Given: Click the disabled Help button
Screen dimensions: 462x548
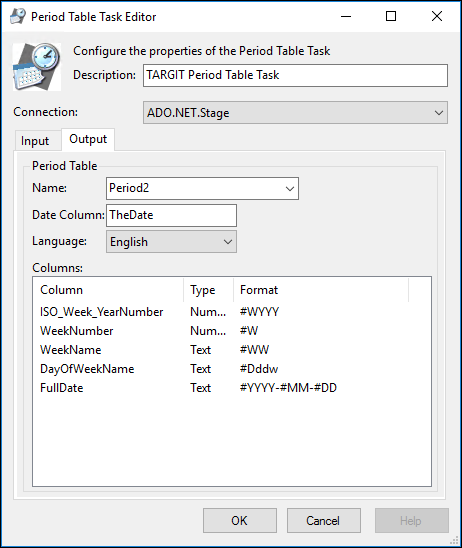Looking at the screenshot, I should pos(412,520).
